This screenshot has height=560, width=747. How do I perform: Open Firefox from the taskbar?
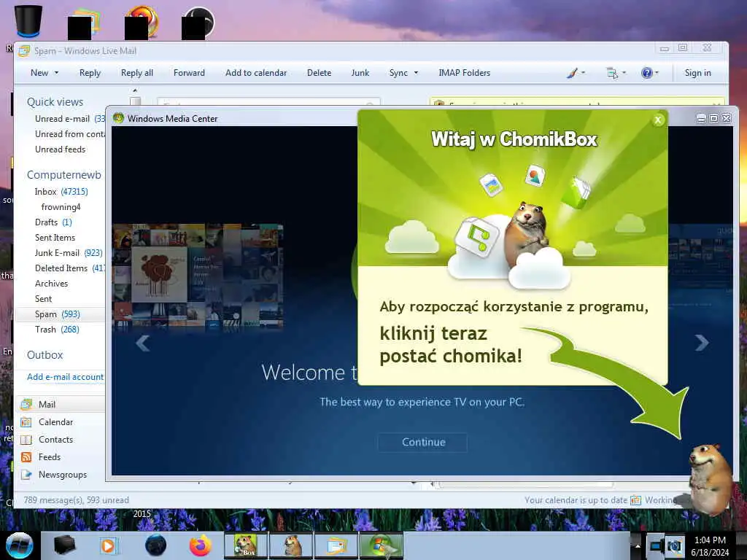click(x=200, y=545)
